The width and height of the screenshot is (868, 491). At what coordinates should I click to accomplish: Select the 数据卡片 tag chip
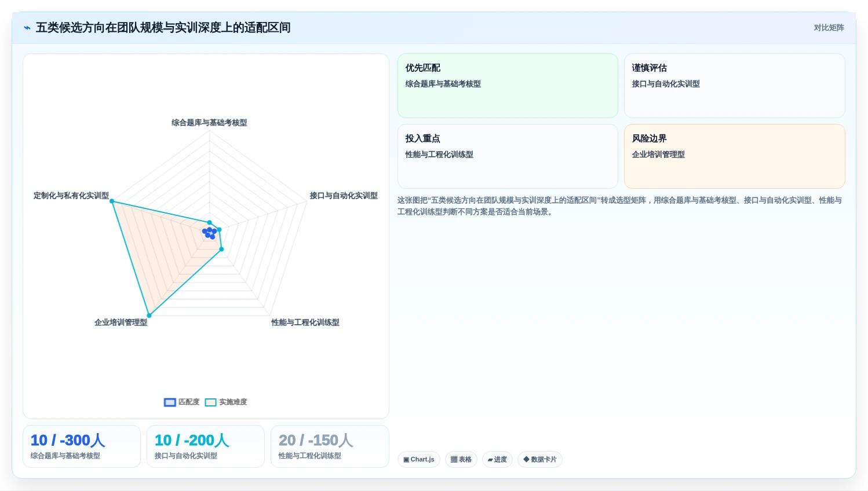540,459
